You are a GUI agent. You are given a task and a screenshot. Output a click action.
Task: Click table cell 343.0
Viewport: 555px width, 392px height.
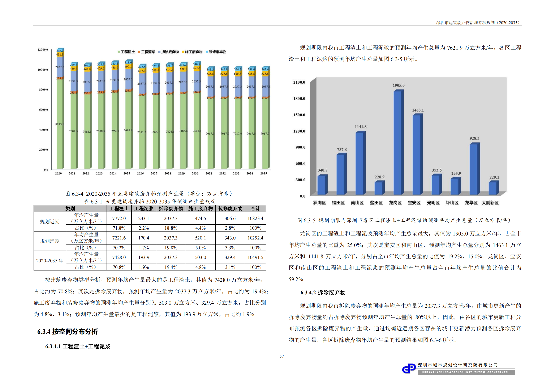point(230,238)
